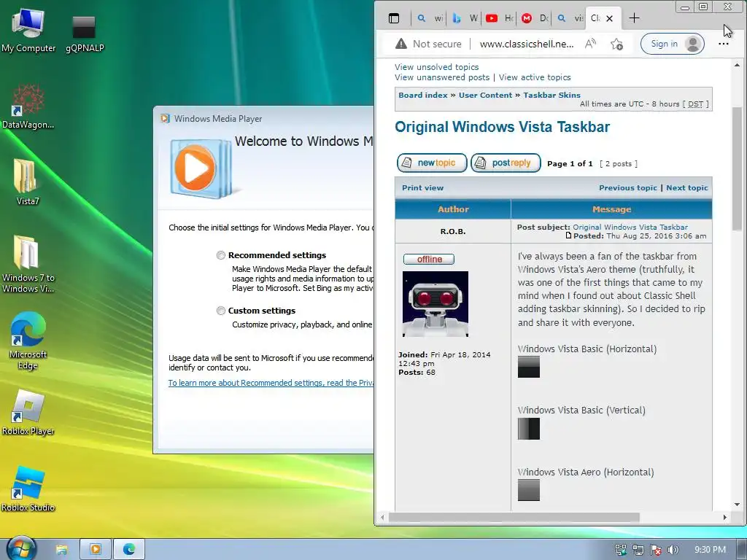Open a new tab in Edge
This screenshot has height=560, width=747.
[x=634, y=18]
